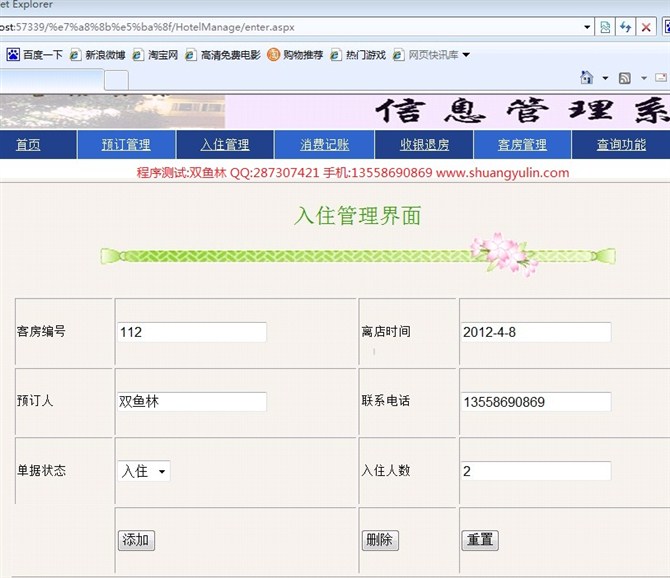
Task: Click the red stop loading icon
Action: pyautogui.click(x=646, y=28)
